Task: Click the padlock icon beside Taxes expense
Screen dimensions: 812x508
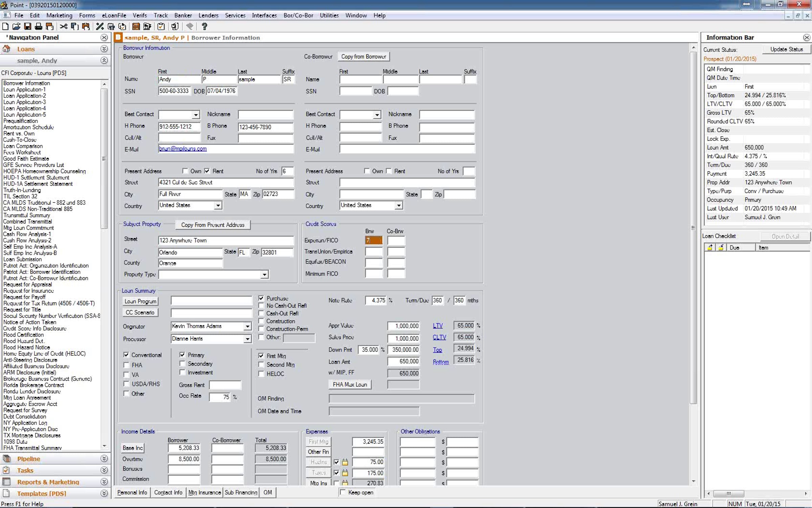Action: coord(345,473)
